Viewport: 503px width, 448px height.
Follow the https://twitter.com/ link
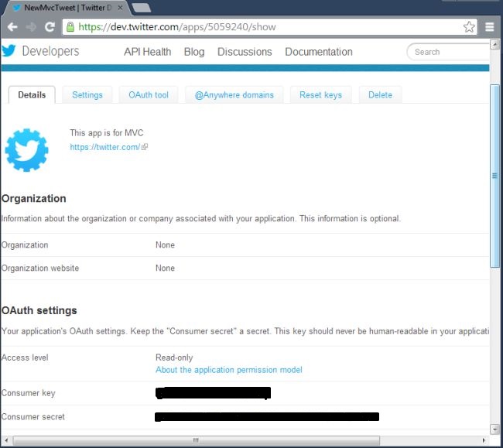tap(105, 147)
